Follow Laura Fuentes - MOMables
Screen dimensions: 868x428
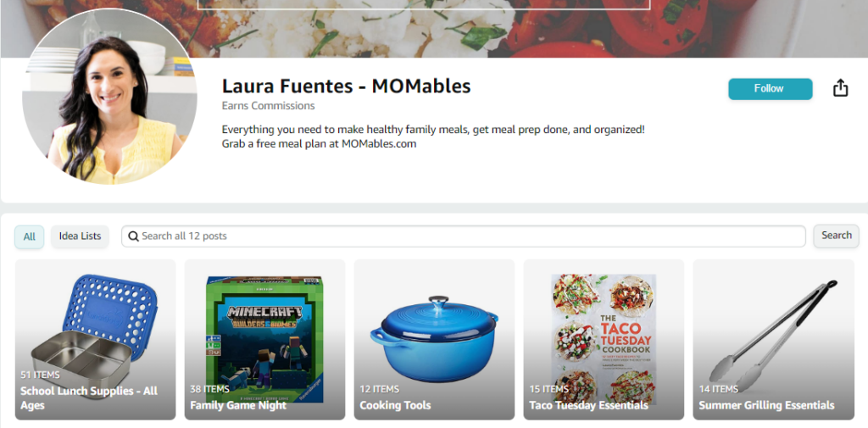(770, 89)
